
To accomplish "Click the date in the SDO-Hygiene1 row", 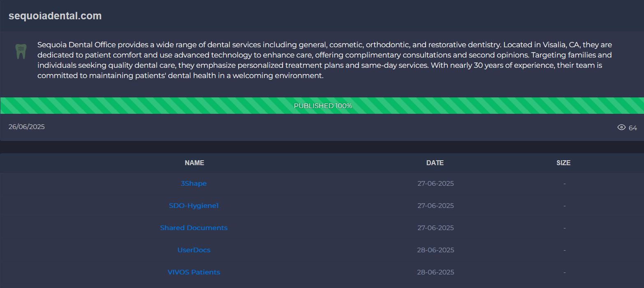I will [x=436, y=206].
